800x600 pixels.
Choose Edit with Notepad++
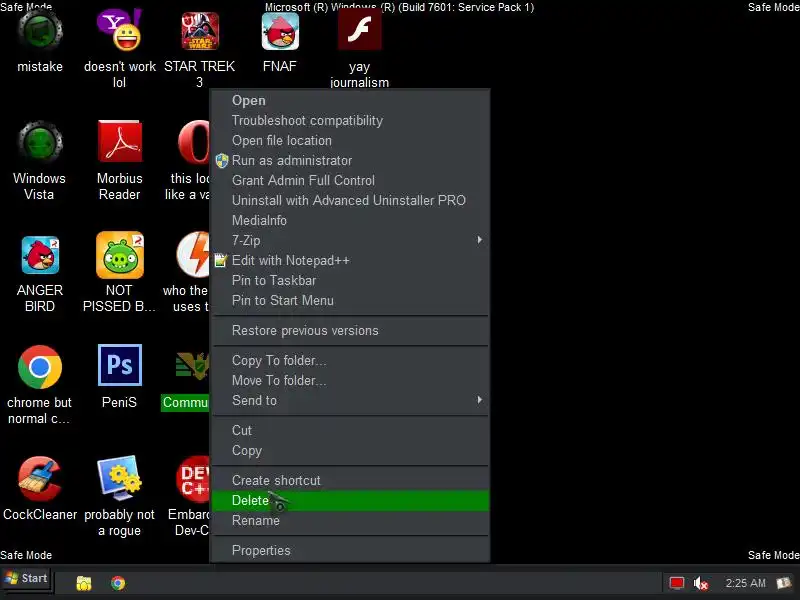click(350, 261)
